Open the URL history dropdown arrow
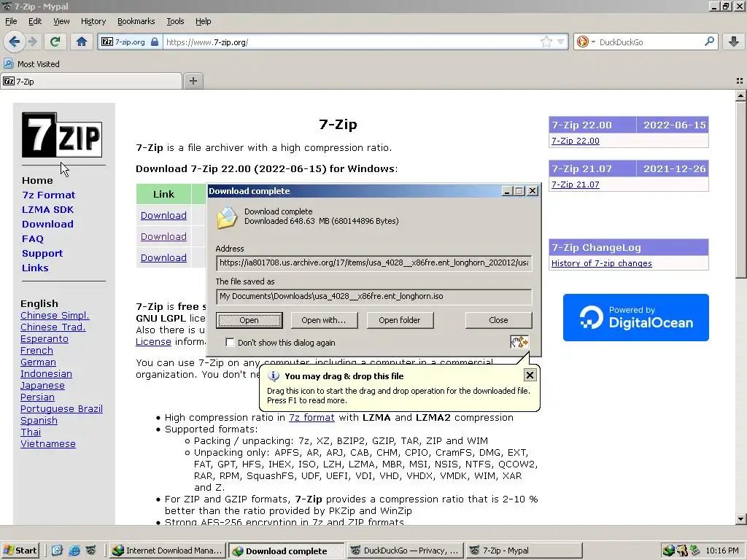Screen dimensions: 747x560 [561, 42]
